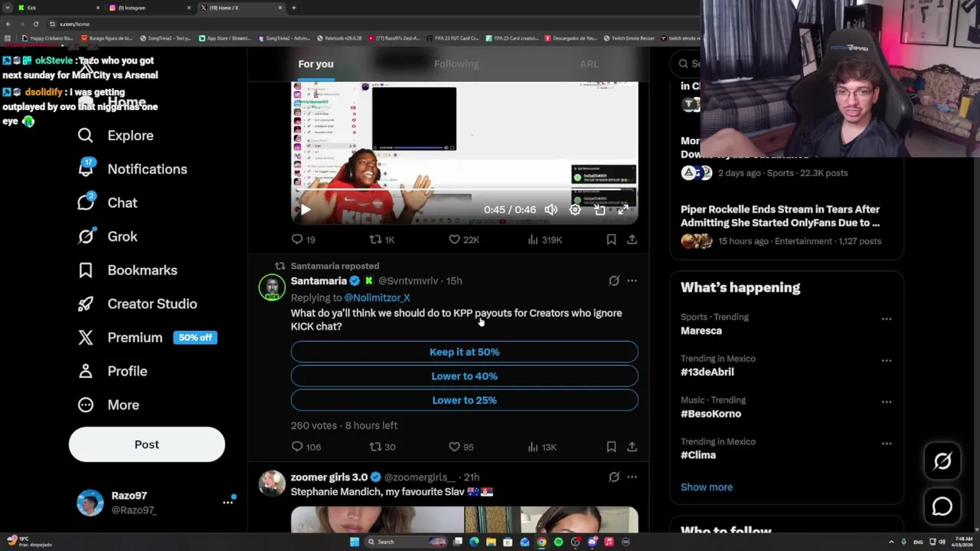The height and width of the screenshot is (551, 980).
Task: Open the Windows Start menu
Action: click(x=354, y=542)
